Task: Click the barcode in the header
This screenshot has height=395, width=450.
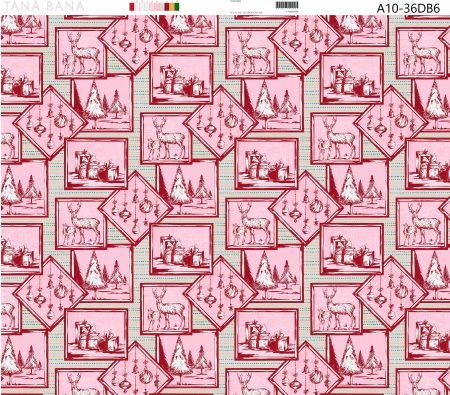Action: 287,5
